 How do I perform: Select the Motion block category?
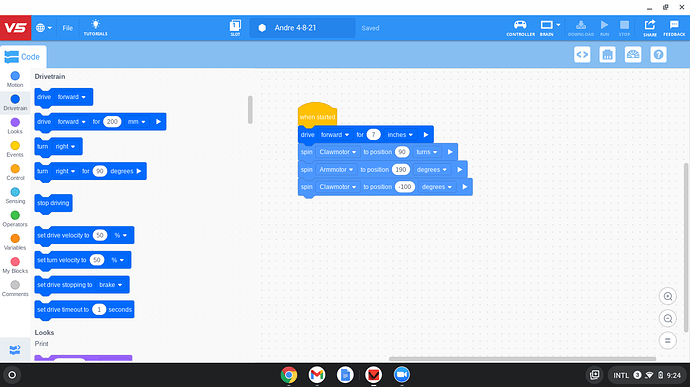(x=15, y=79)
